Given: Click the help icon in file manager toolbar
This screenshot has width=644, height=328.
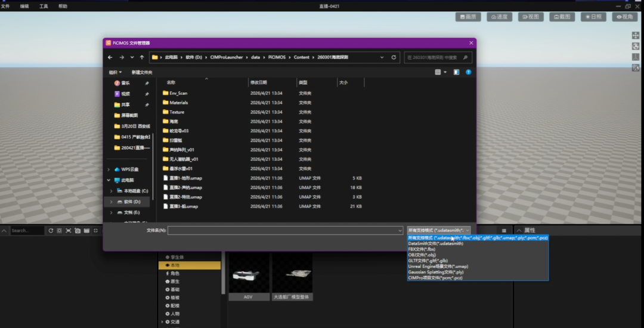Looking at the screenshot, I should point(468,72).
